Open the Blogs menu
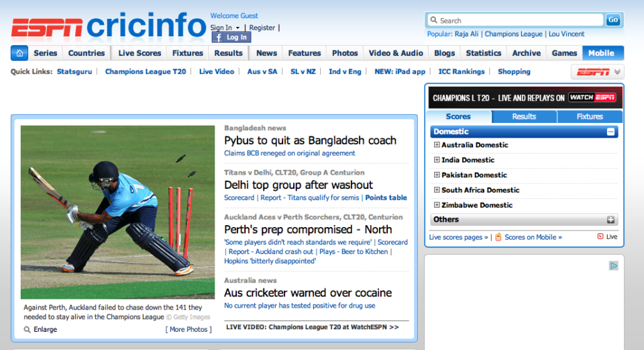 pyautogui.click(x=444, y=53)
